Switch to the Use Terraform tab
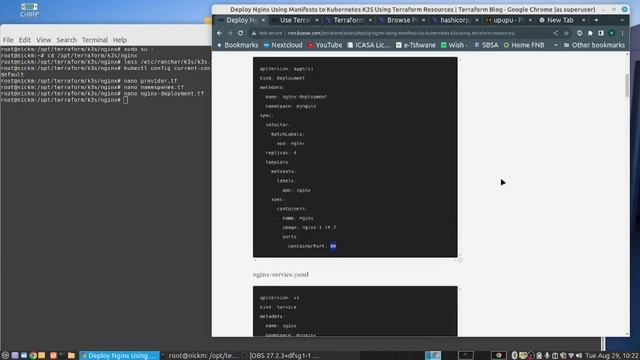Viewport: 640px width, 360px height. [295, 20]
